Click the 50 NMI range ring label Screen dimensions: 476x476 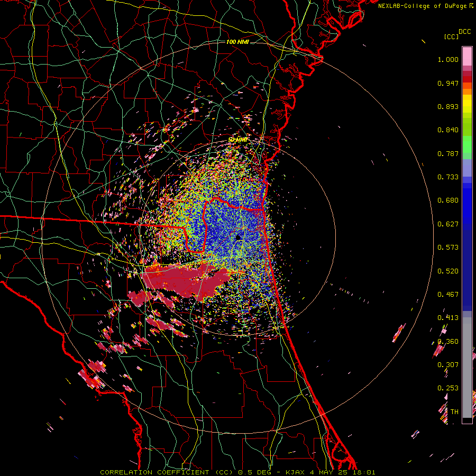tap(237, 140)
